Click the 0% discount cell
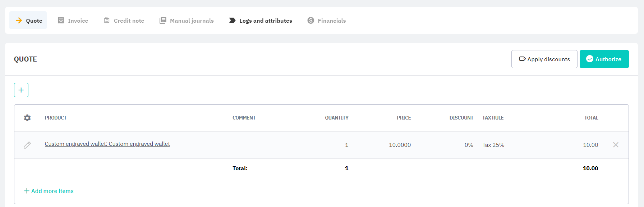Viewport: 644px width, 207px height. [x=469, y=145]
